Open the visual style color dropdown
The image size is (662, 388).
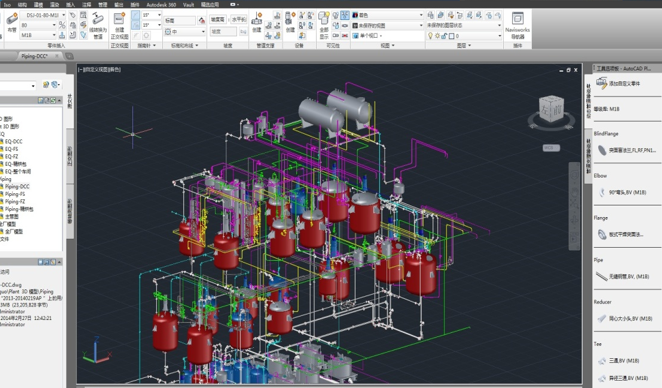pyautogui.click(x=387, y=15)
